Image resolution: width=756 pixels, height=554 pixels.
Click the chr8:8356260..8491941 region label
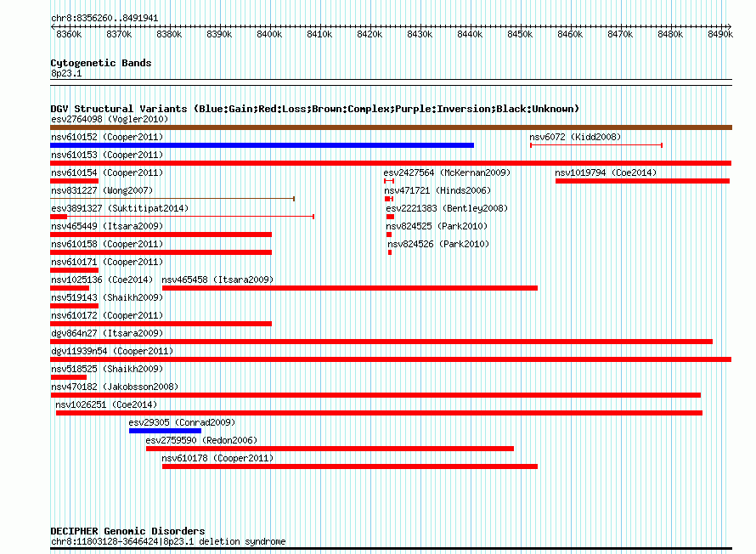104,18
